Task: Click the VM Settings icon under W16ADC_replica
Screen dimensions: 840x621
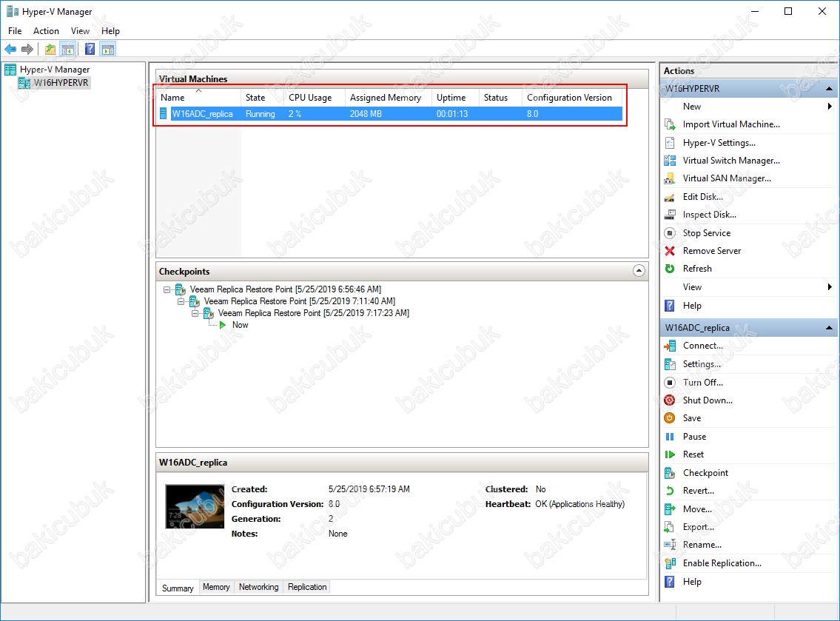Action: tap(670, 364)
